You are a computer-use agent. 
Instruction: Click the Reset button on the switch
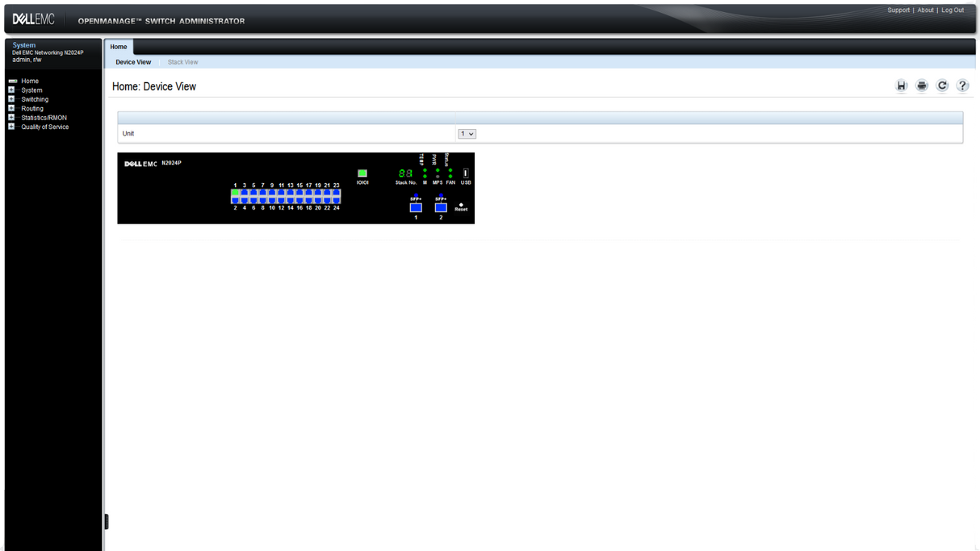(x=461, y=205)
